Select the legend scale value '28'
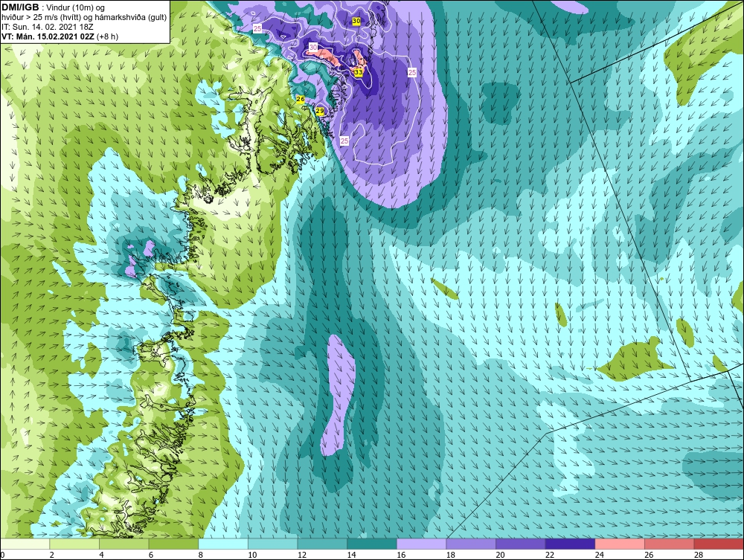The width and height of the screenshot is (744, 560). (699, 555)
